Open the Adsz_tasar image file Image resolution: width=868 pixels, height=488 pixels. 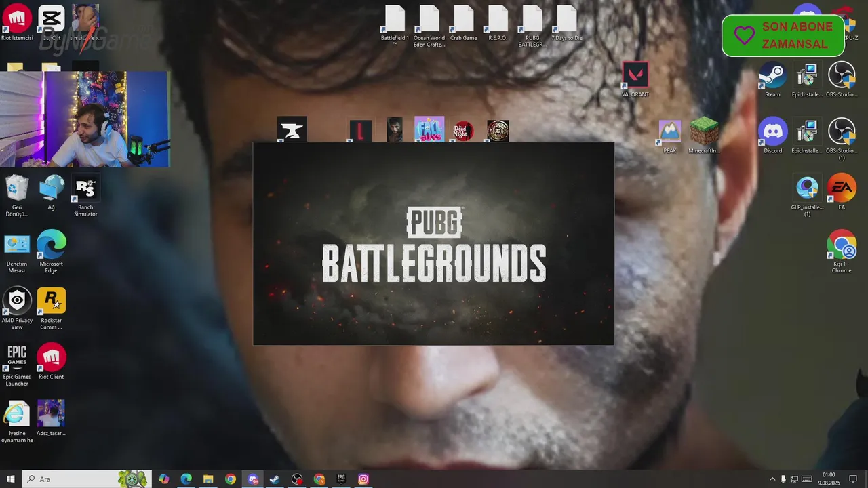(51, 418)
